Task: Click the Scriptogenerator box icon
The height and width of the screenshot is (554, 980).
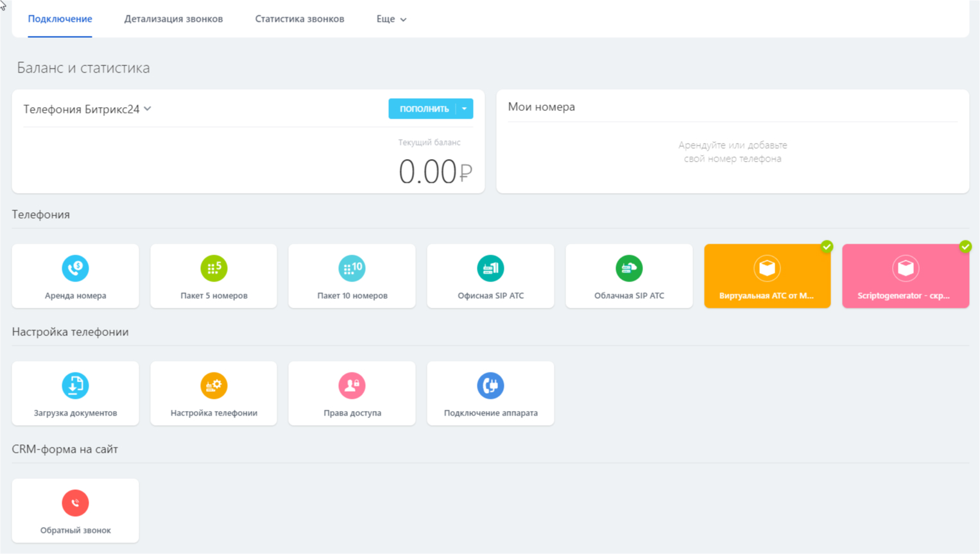Action: tap(906, 268)
